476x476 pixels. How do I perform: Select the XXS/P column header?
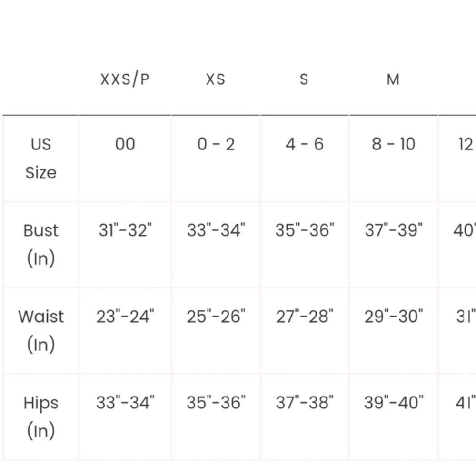click(x=125, y=79)
